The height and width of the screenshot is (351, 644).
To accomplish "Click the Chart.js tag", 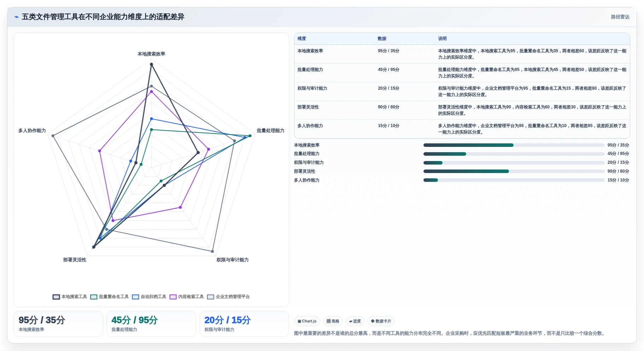I will pyautogui.click(x=307, y=321).
